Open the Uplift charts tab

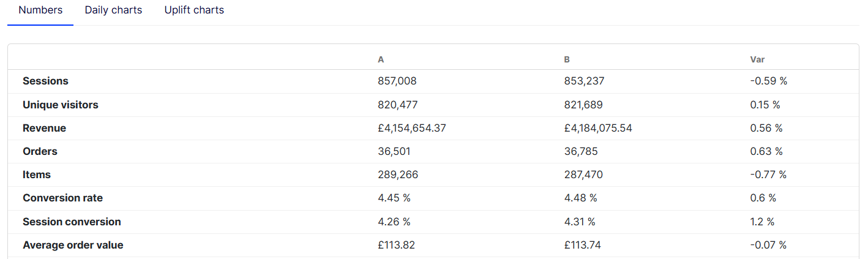point(194,10)
